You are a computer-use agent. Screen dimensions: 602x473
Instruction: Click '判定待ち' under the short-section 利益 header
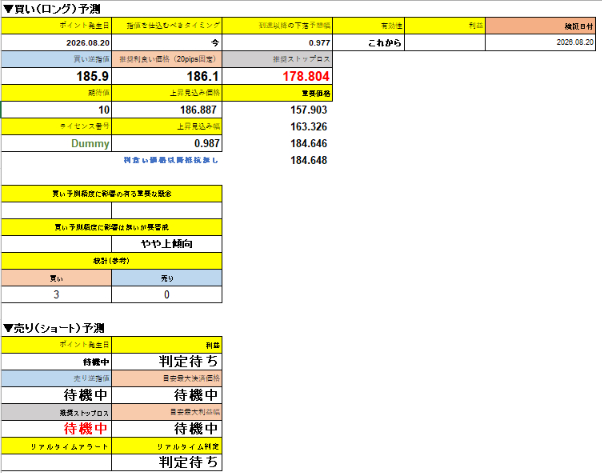(167, 362)
